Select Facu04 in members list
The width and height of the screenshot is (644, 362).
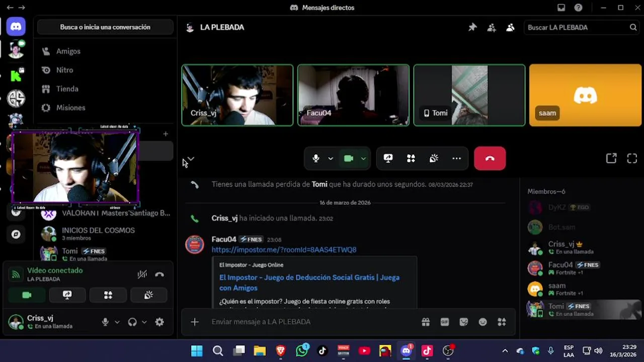coord(583,268)
